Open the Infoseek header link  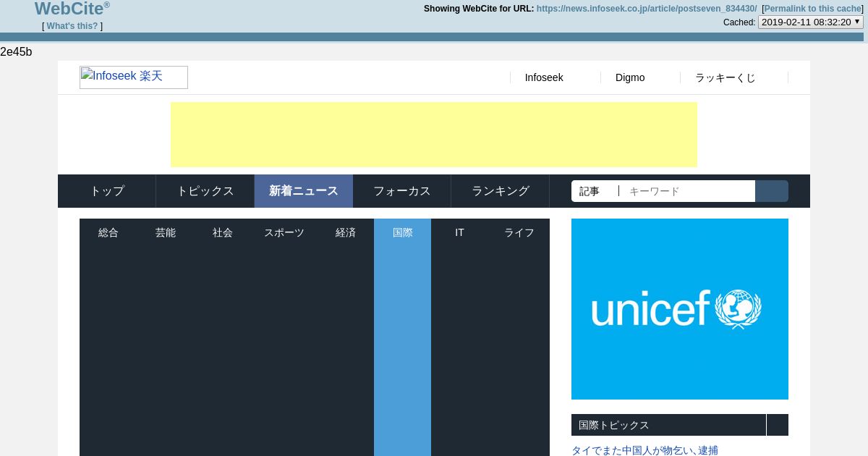[544, 77]
